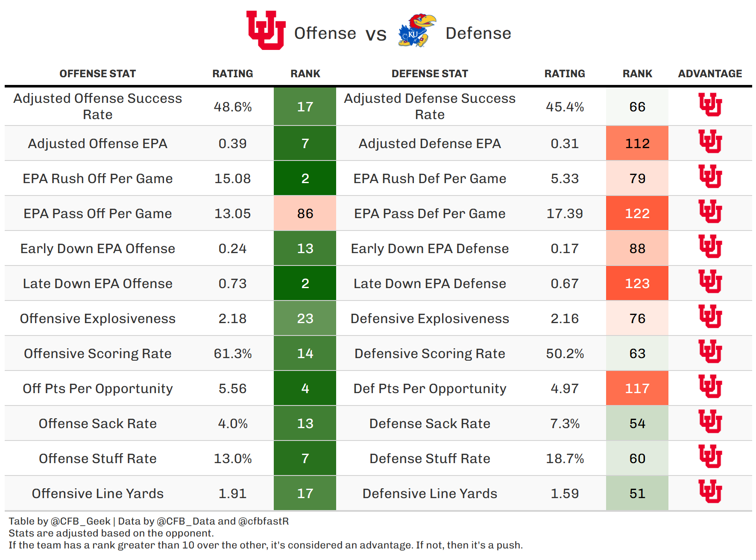The image size is (756, 560).
Task: Click the green rank 2 cell for EPA Rush Off
Action: [305, 178]
